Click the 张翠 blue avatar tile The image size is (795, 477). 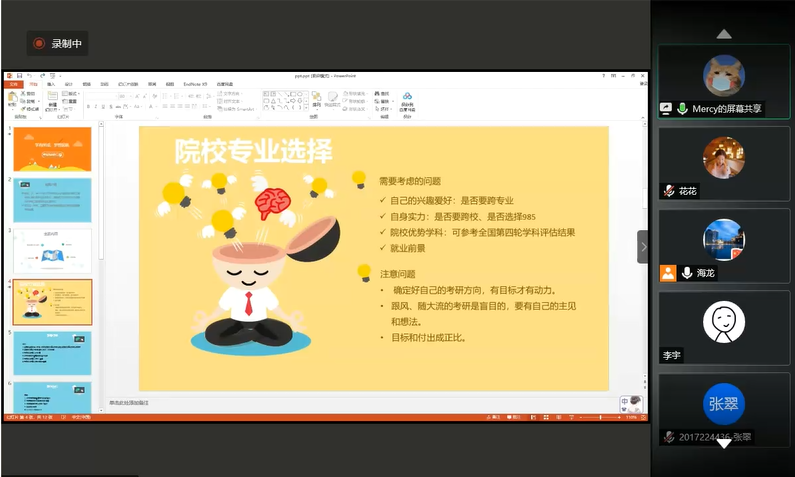(x=723, y=404)
